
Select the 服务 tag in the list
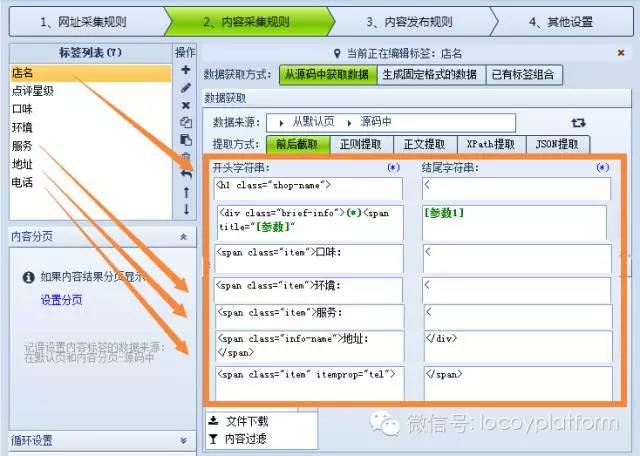pyautogui.click(x=91, y=146)
